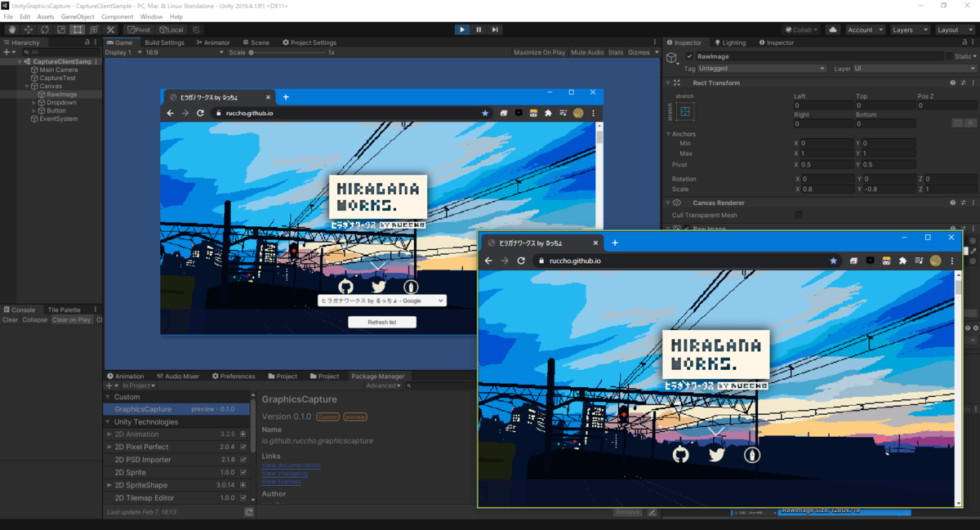Click the Pause button in Unity toolbar
The image size is (980, 530).
pyautogui.click(x=479, y=29)
